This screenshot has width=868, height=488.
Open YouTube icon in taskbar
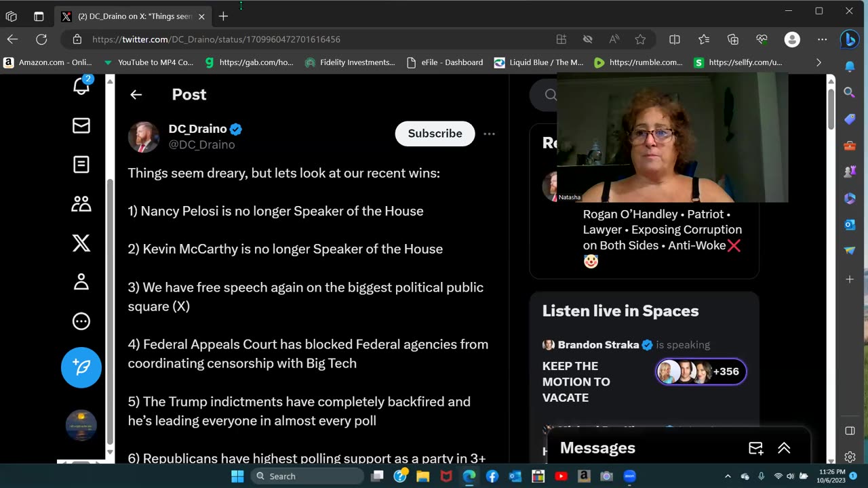point(561,476)
